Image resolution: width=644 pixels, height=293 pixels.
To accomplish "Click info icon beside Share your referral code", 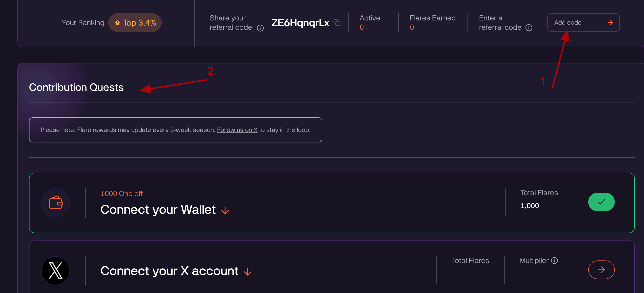I will pyautogui.click(x=260, y=28).
